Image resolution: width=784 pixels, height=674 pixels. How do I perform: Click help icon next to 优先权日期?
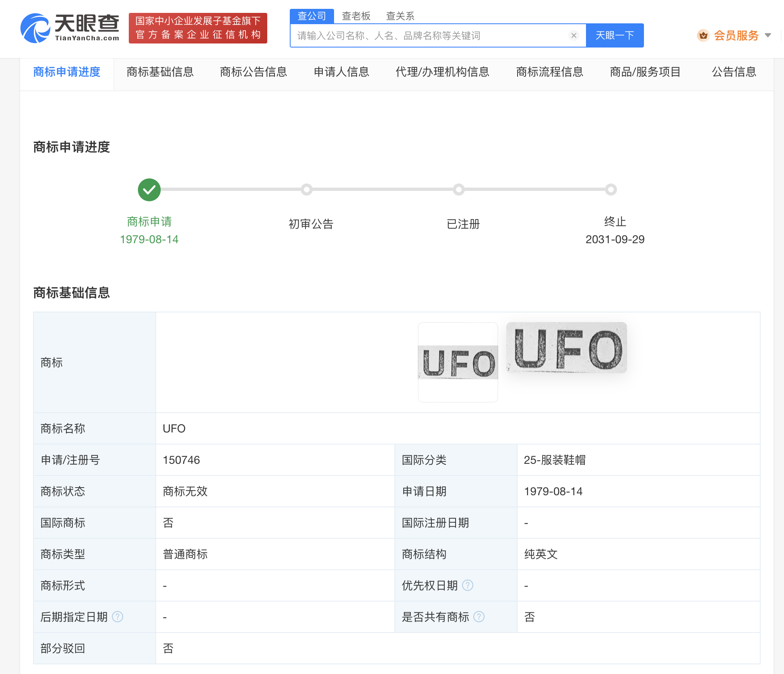(468, 585)
